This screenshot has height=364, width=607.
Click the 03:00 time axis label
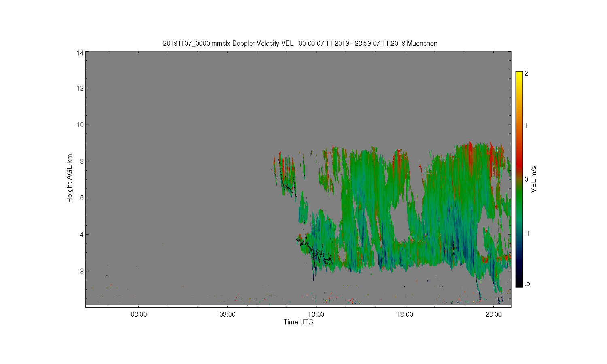139,314
